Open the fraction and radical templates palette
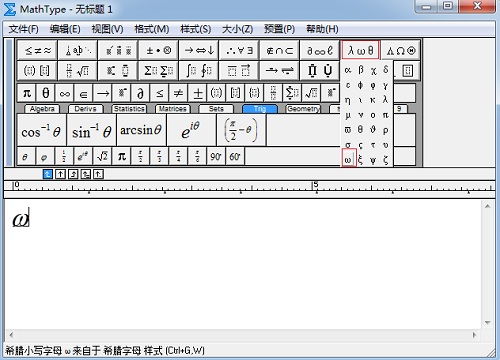The image size is (500, 360). point(78,70)
